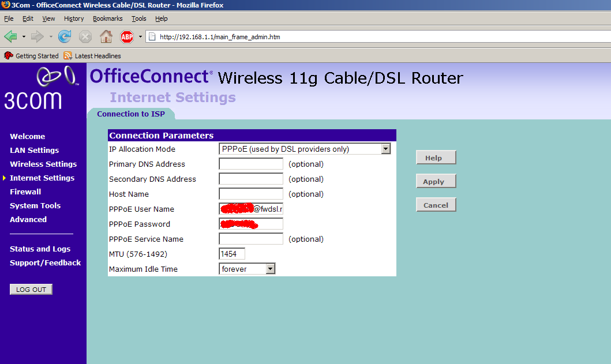
Task: Click the Forward arrow icon
Action: pyautogui.click(x=37, y=37)
